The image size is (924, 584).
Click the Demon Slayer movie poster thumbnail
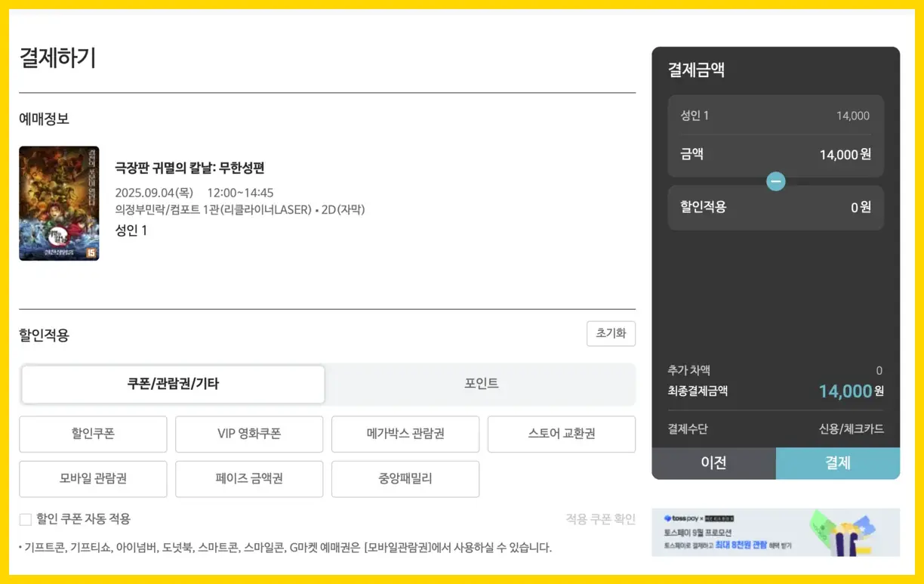59,202
